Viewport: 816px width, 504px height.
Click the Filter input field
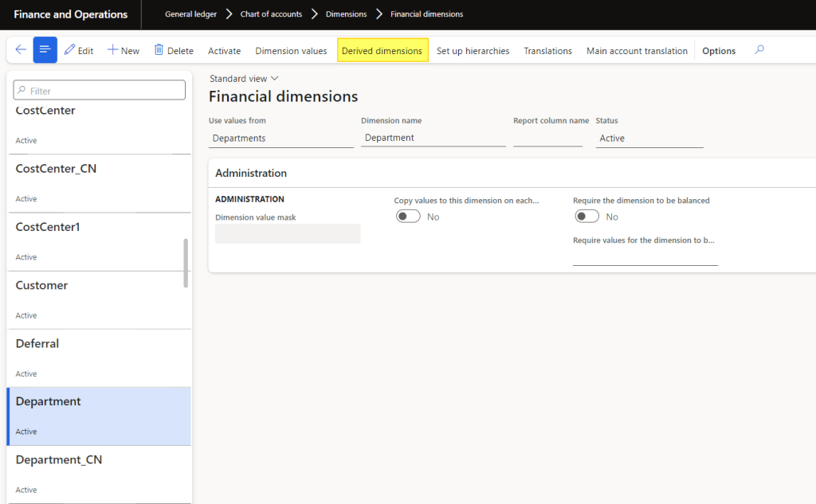tap(100, 91)
